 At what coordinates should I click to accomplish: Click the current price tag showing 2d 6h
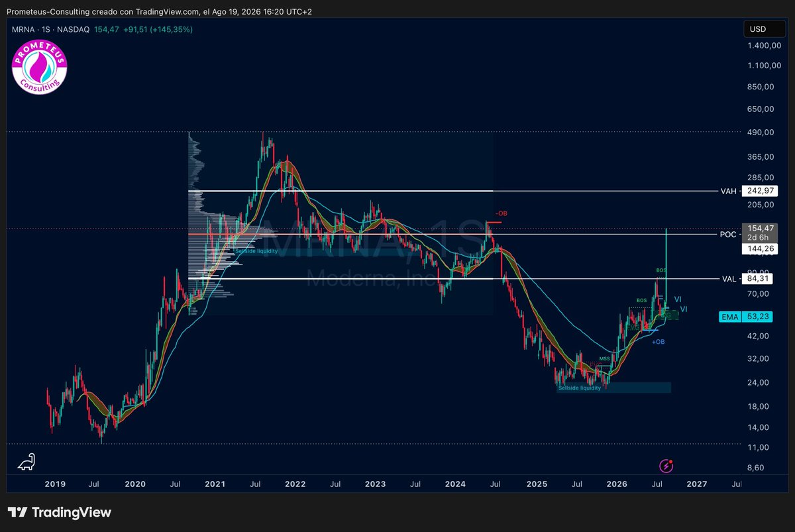point(759,233)
